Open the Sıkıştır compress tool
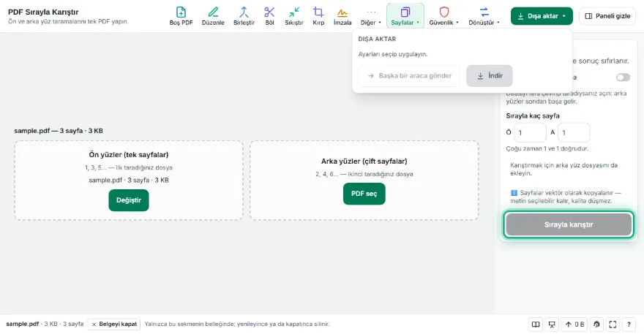Viewport: 644px width, 334px height. point(294,16)
